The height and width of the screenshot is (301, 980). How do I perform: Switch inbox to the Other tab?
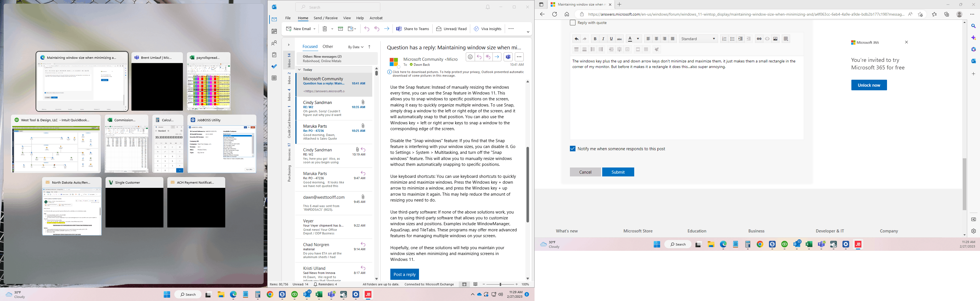click(x=328, y=47)
